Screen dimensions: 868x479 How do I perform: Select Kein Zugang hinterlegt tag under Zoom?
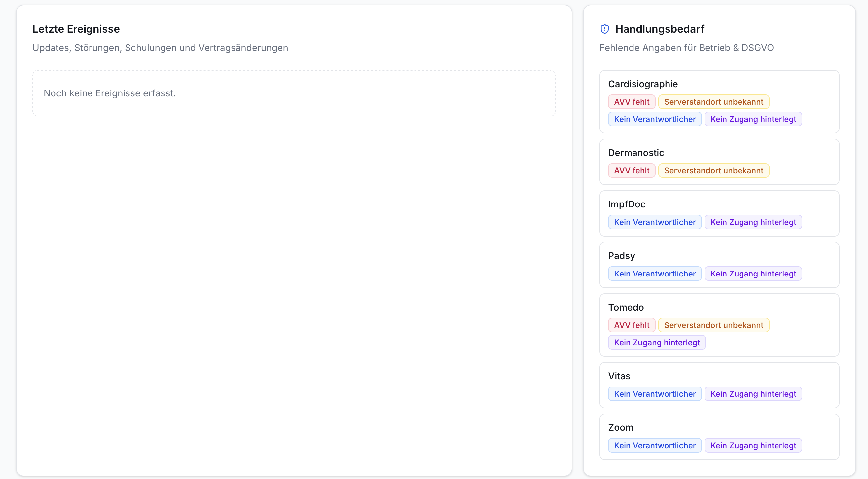pos(753,446)
